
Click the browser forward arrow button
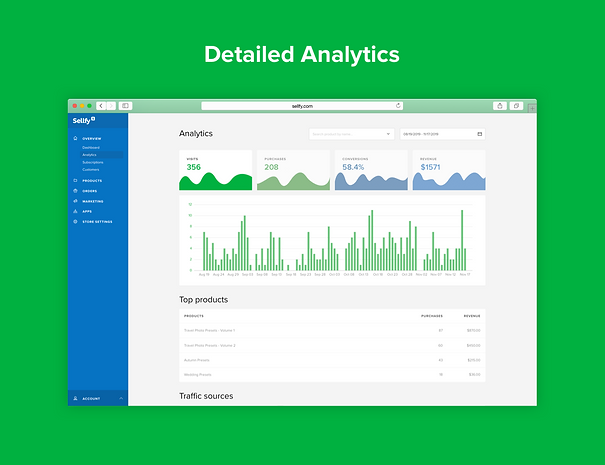tap(111, 106)
